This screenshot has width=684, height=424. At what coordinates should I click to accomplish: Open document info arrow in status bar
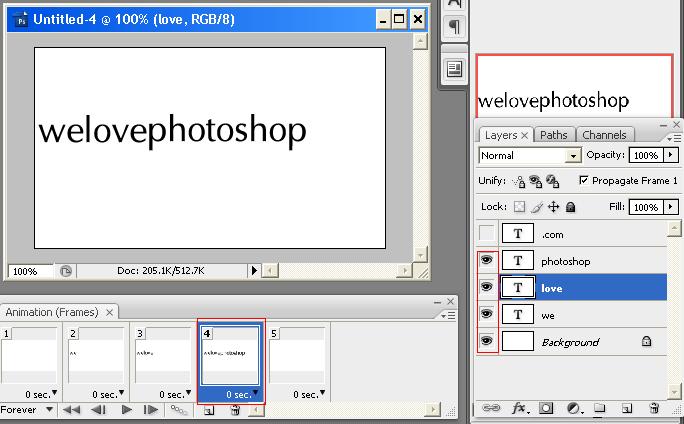254,271
